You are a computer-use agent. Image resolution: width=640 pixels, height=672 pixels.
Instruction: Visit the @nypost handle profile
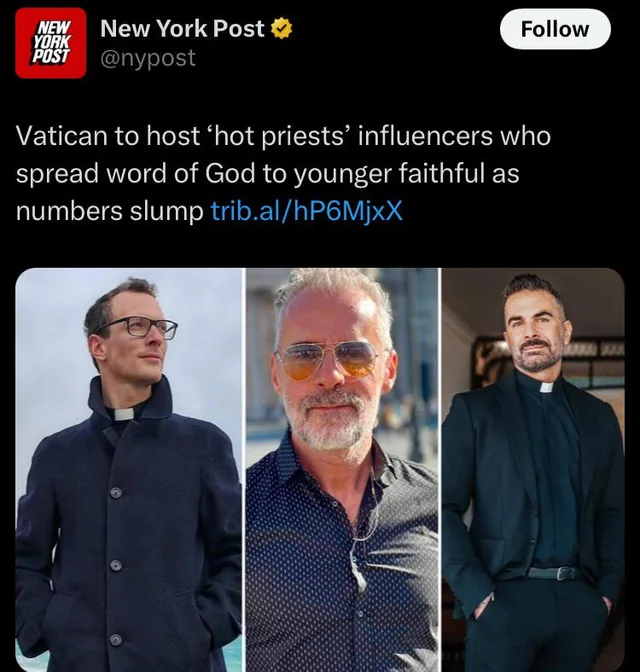148,58
